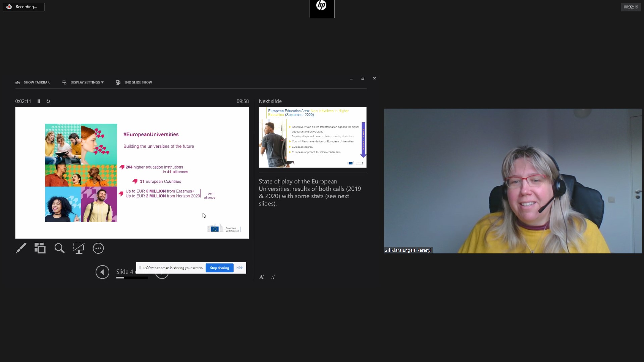Image resolution: width=644 pixels, height=362 pixels.
Task: Activate the zoom into slide magnifier
Action: pyautogui.click(x=59, y=248)
